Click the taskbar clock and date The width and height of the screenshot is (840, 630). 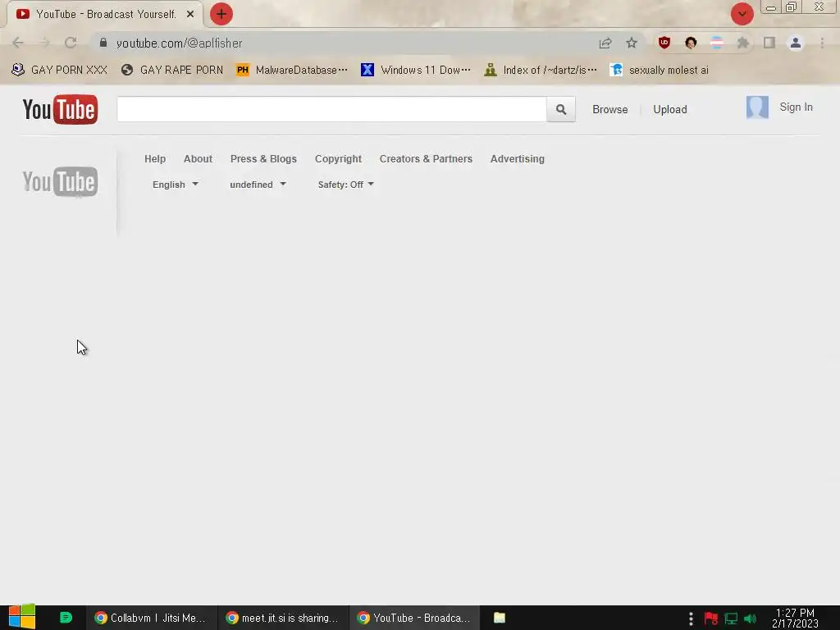[795, 619]
